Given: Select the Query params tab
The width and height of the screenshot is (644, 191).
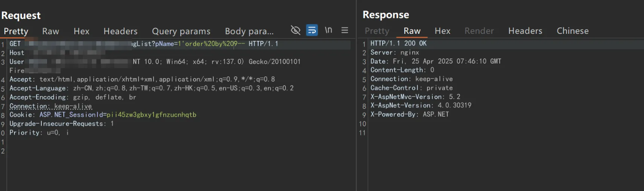Looking at the screenshot, I should tap(181, 31).
